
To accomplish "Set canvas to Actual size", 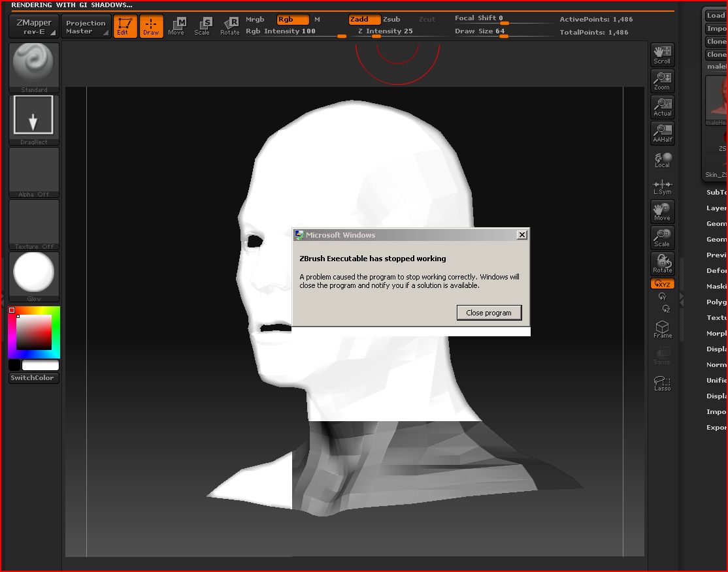I will pos(663,107).
